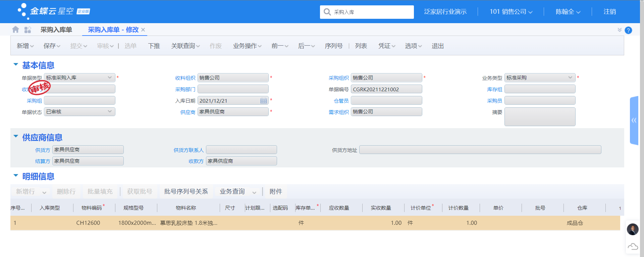The height and width of the screenshot is (257, 644).
Task: Select the 采购入库单 - 修改 tab
Action: (x=113, y=30)
